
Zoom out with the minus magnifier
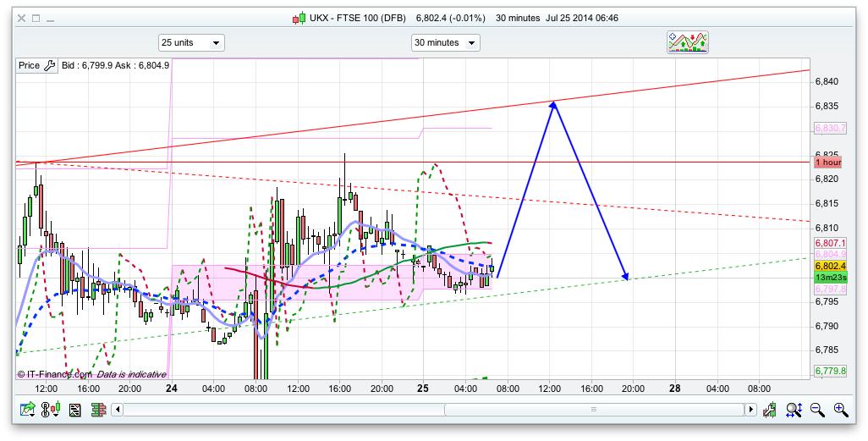click(x=817, y=410)
